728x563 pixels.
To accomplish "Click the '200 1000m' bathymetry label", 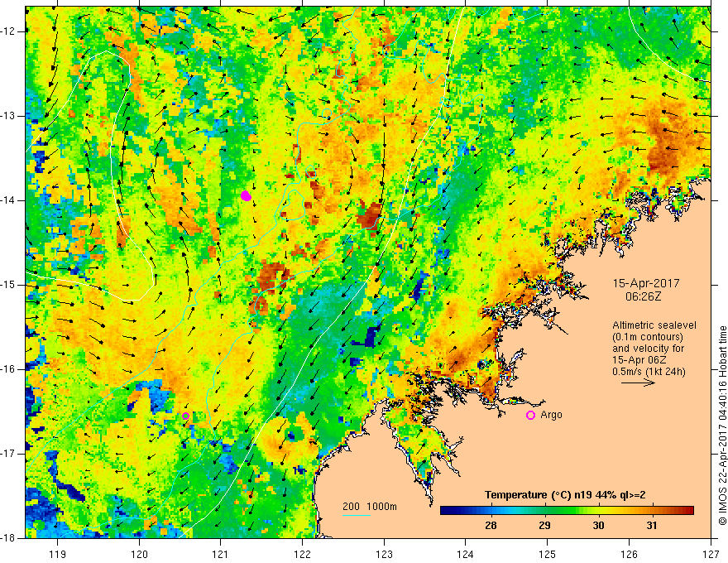I will (x=370, y=507).
